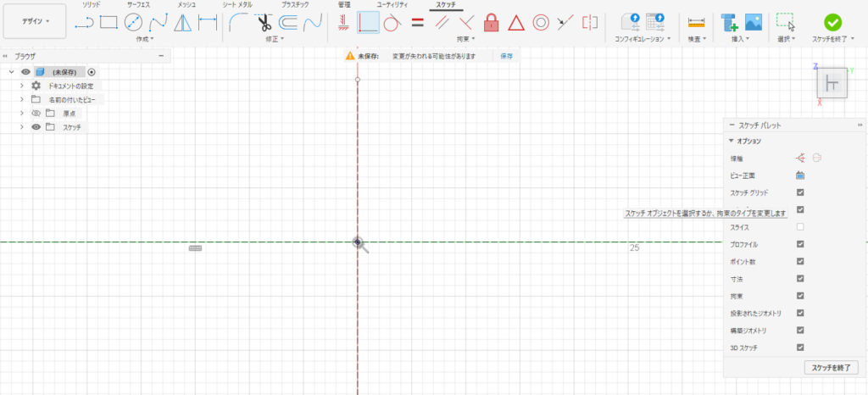Select the Trim scissors tool
The height and width of the screenshot is (395, 868).
point(264,23)
